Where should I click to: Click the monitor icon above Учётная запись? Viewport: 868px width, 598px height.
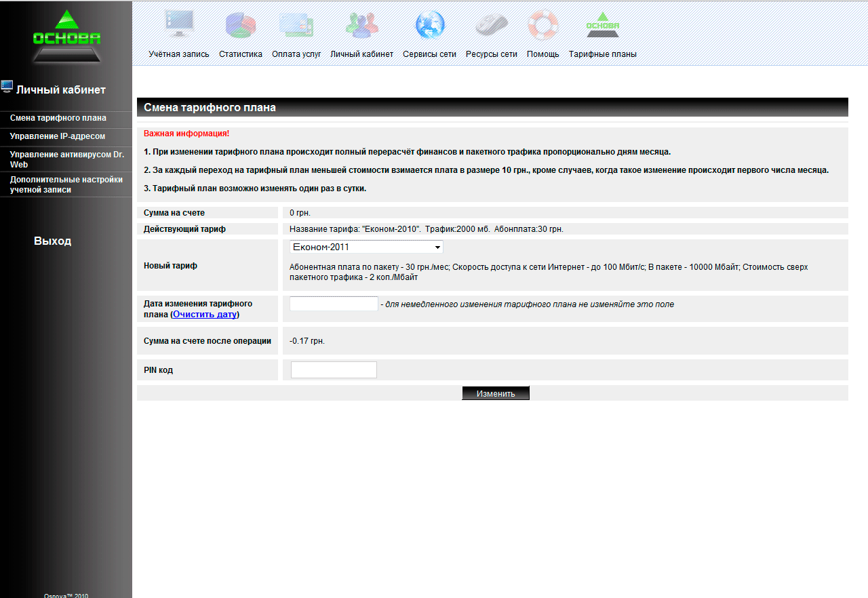click(x=179, y=26)
